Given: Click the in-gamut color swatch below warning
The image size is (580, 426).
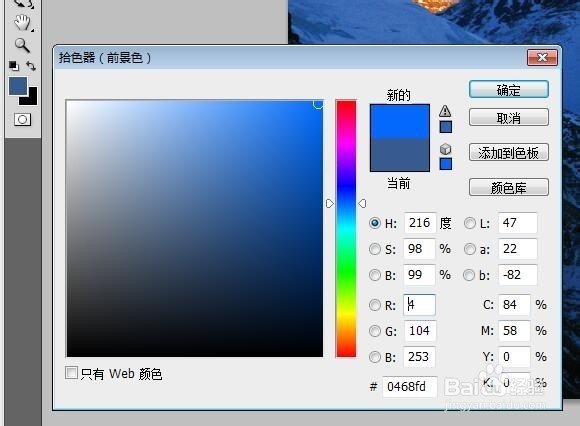Looking at the screenshot, I should tap(446, 127).
